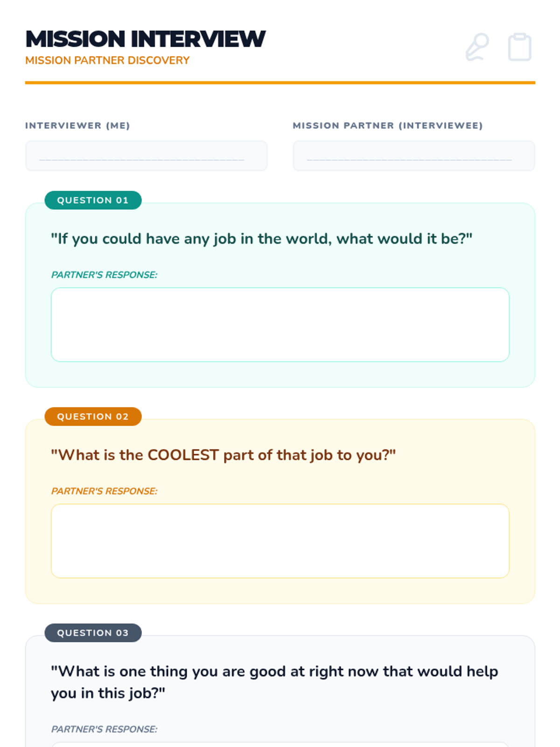Click the Mission Partner Discovery subtitle
Screen dimensions: 560x747
[x=107, y=60]
